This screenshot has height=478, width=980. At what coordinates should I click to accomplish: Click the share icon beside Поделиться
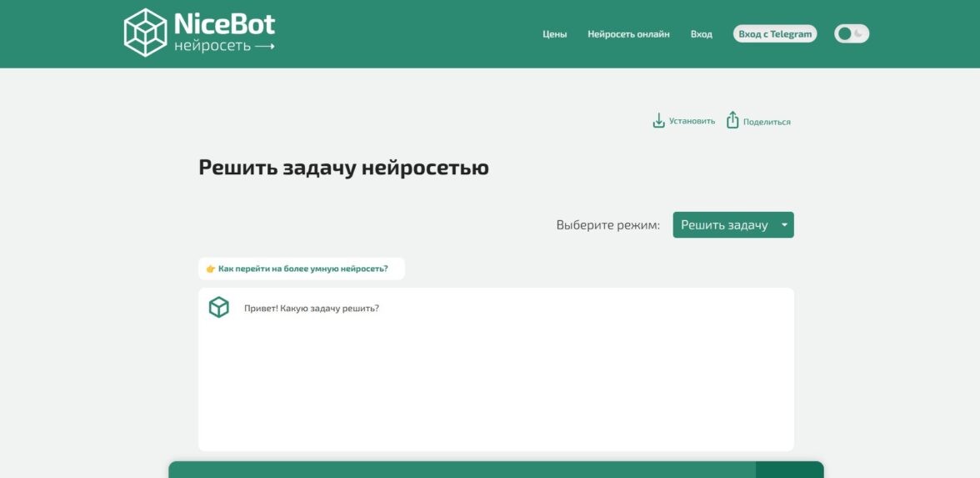pos(732,120)
